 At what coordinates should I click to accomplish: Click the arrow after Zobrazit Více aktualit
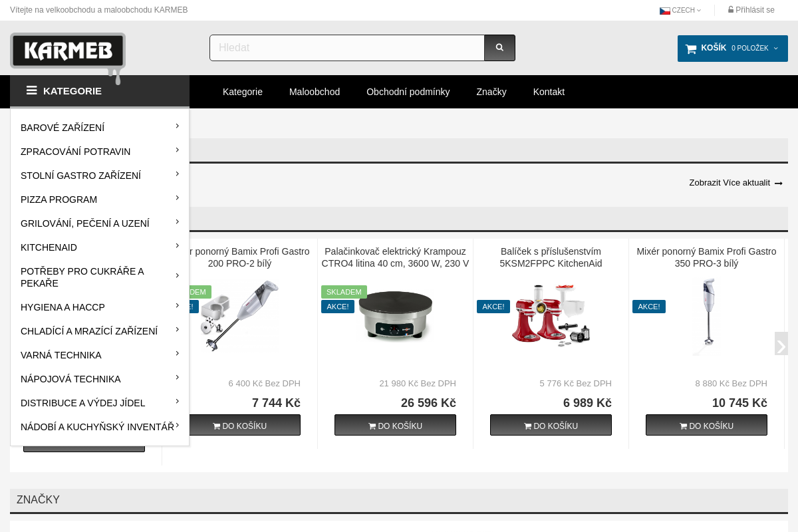coord(778,184)
